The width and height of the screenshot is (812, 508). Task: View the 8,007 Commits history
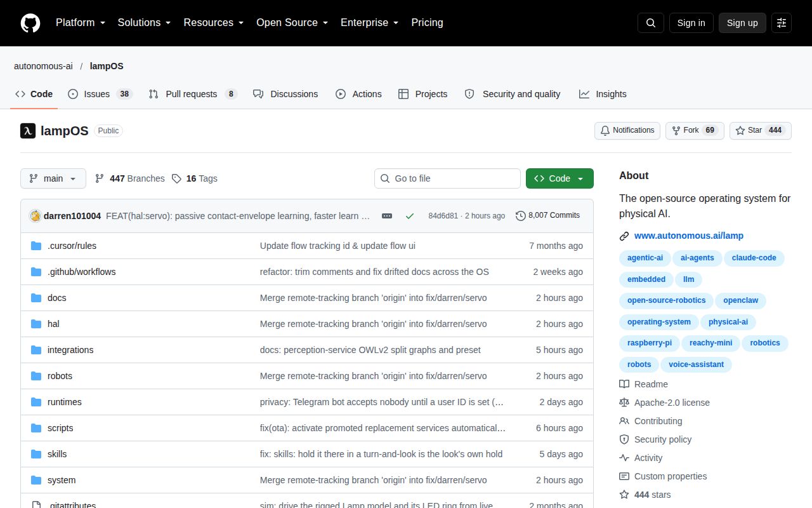[x=547, y=216]
